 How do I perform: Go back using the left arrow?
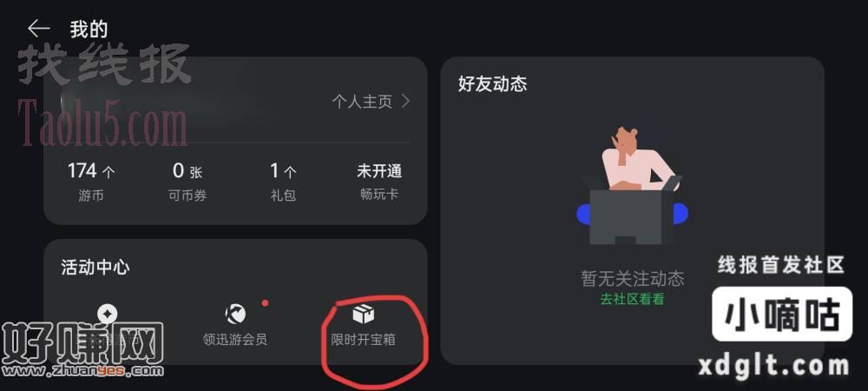[x=38, y=29]
